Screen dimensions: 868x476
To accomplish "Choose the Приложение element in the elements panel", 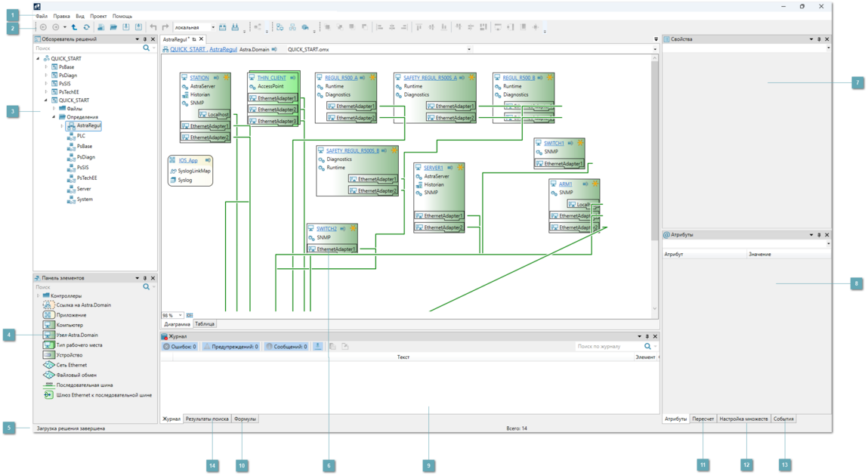I will coord(71,315).
